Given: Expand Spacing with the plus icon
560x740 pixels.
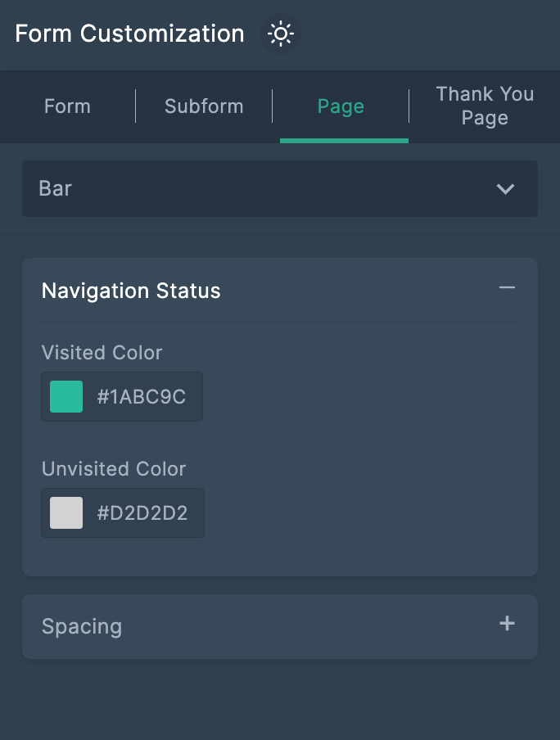Looking at the screenshot, I should (x=507, y=624).
